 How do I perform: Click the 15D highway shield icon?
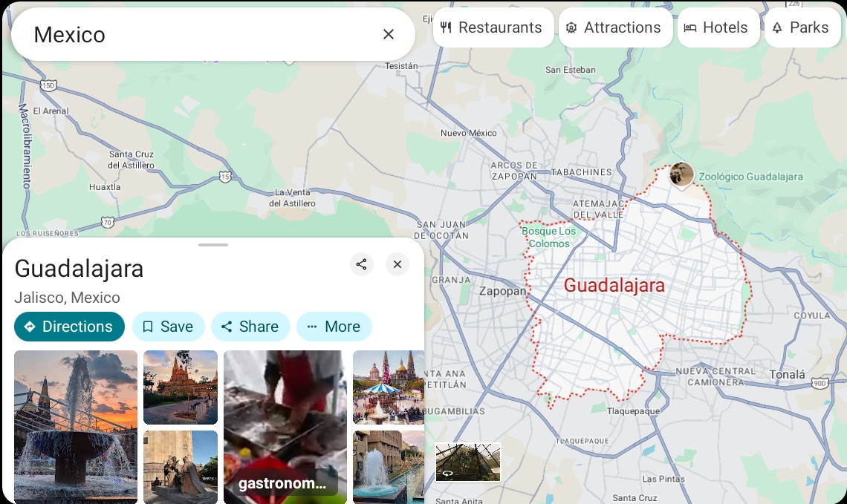pos(48,85)
